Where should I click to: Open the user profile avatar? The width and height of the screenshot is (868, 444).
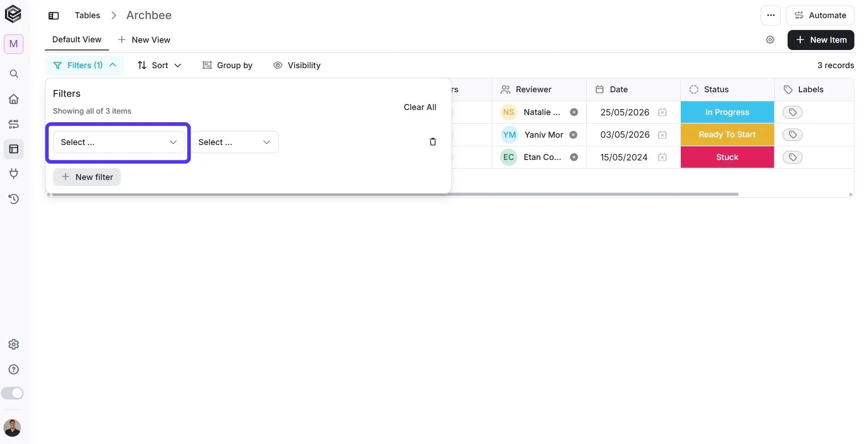tap(12, 428)
